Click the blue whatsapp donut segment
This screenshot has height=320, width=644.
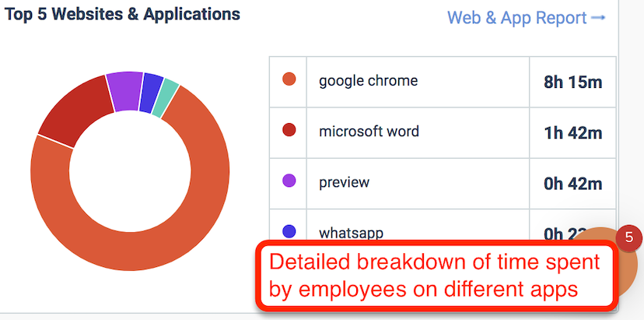pos(150,93)
